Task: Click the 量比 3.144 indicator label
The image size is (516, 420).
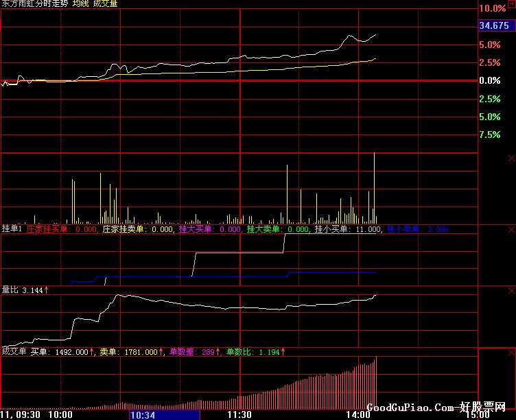Action: click(x=25, y=290)
